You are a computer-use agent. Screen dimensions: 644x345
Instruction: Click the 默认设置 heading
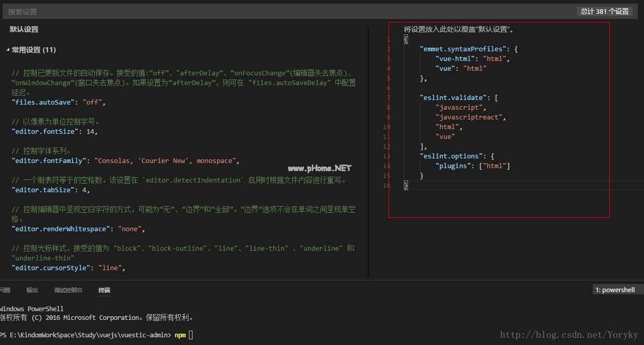[24, 29]
